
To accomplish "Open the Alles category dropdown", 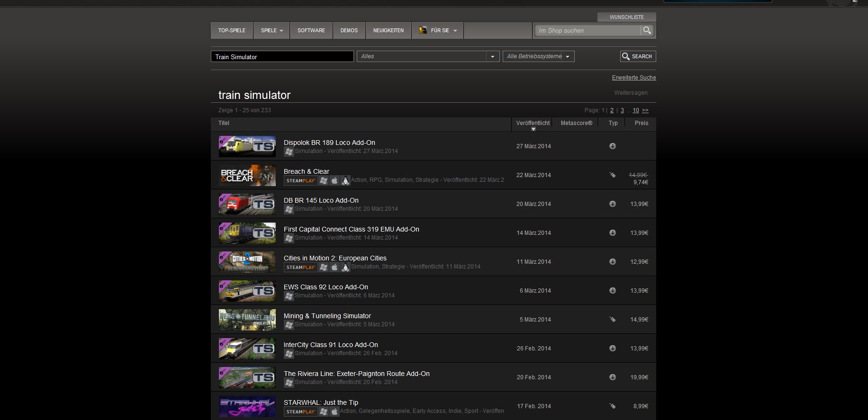I will tap(428, 56).
